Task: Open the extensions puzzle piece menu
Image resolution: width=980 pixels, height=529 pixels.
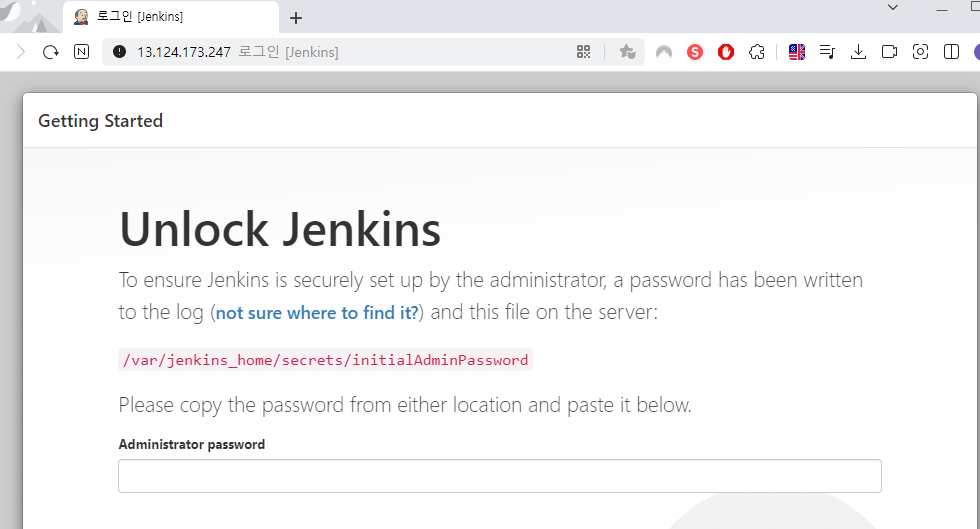Action: [757, 52]
